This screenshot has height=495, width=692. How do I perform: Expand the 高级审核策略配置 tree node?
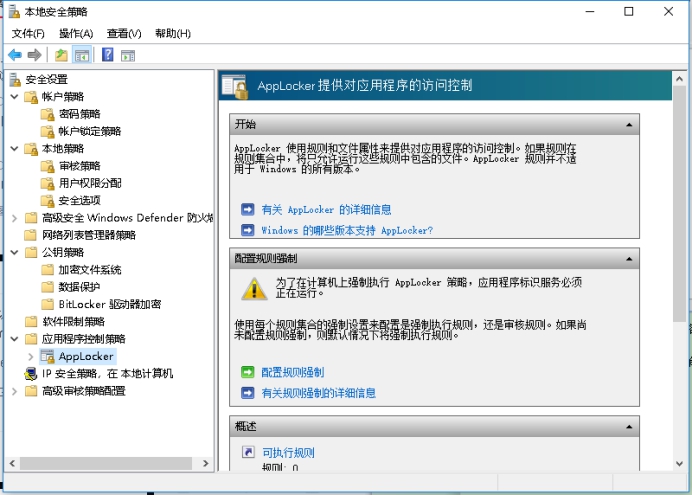point(14,391)
